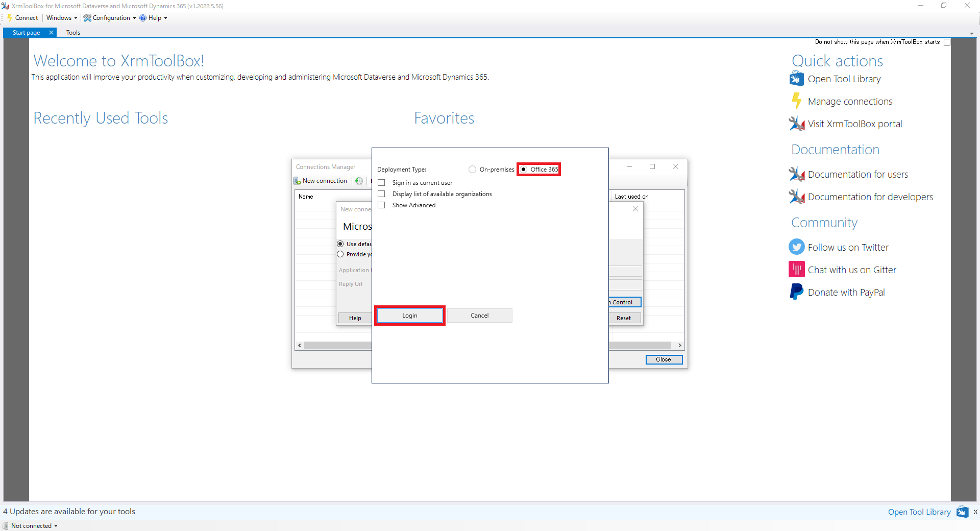
Task: Open Documentation for users link
Action: coord(858,175)
